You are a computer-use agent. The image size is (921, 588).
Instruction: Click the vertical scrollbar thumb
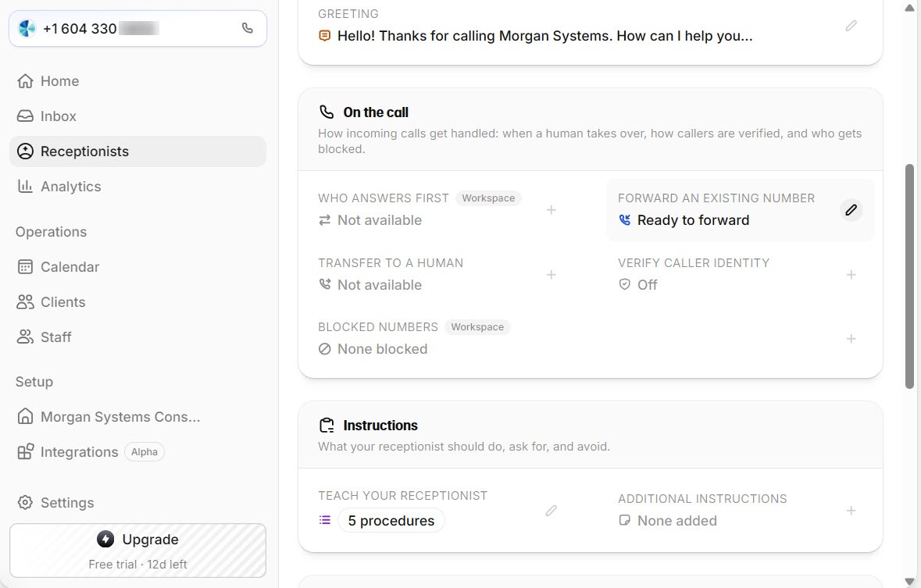click(910, 276)
